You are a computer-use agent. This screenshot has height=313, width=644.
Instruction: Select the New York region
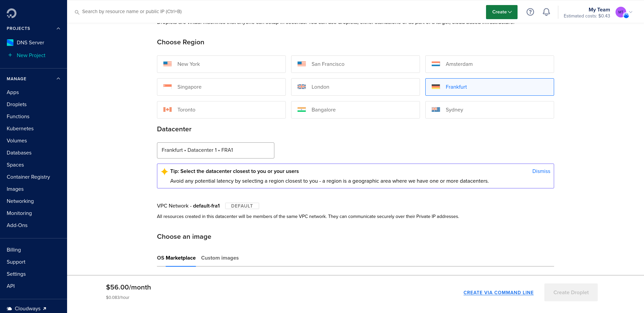(x=221, y=64)
